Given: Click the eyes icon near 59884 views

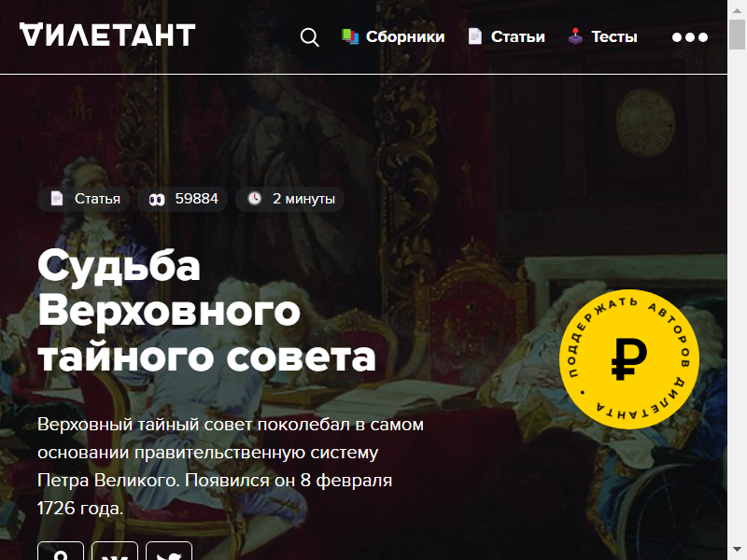Looking at the screenshot, I should pyautogui.click(x=157, y=200).
